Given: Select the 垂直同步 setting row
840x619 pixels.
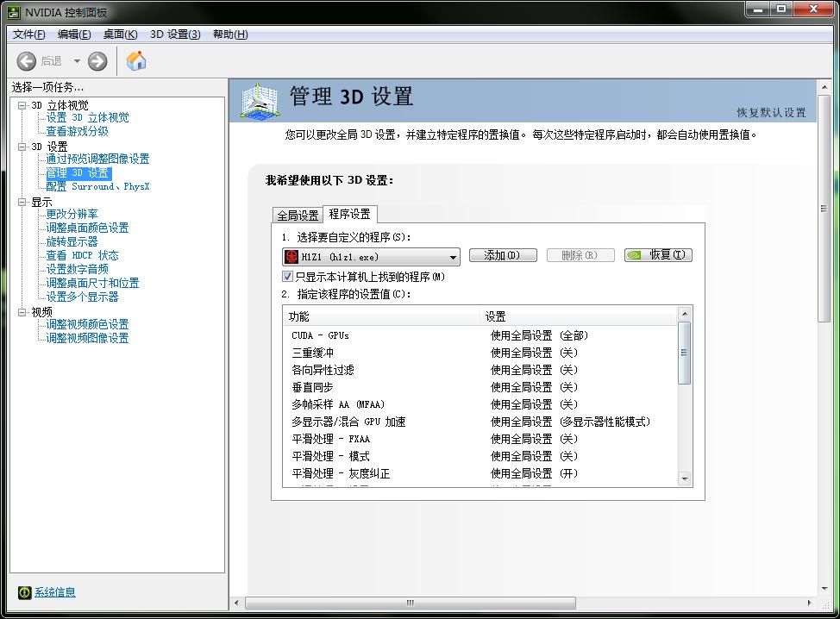Looking at the screenshot, I should point(314,387).
